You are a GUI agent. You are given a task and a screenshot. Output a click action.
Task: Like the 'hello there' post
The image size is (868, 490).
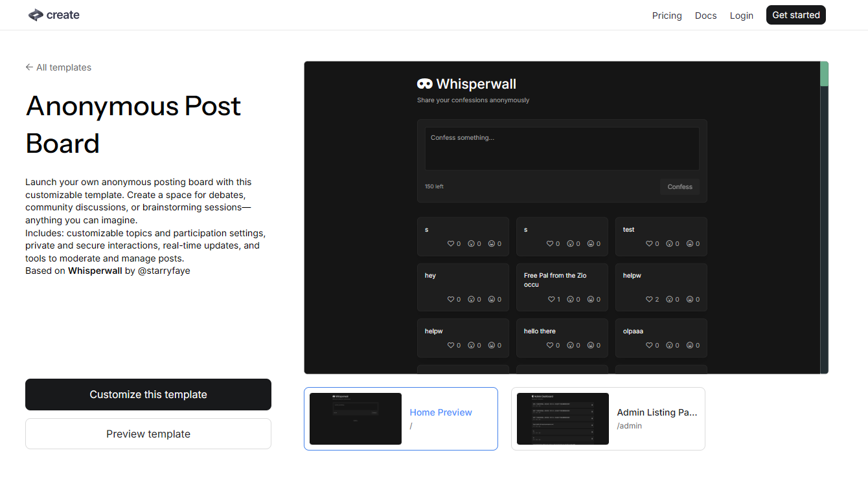tap(551, 346)
